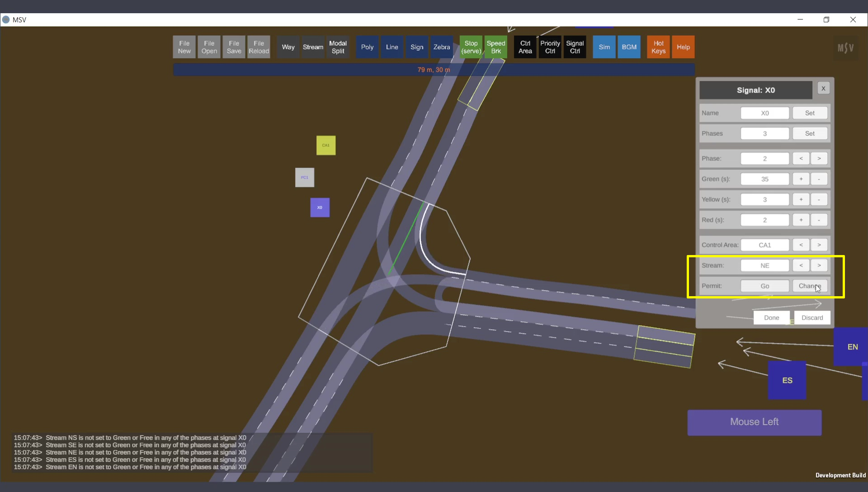Select the Zebra crossing tool

(441, 47)
